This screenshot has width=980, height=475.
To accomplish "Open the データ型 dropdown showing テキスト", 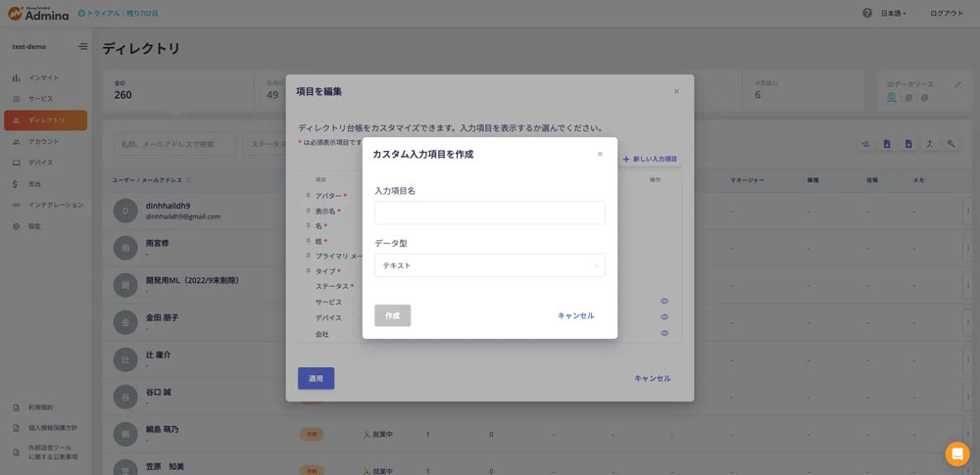I will [490, 265].
